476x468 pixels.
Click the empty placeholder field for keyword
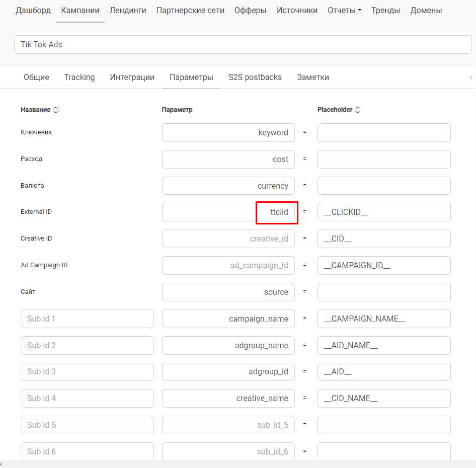(x=384, y=132)
